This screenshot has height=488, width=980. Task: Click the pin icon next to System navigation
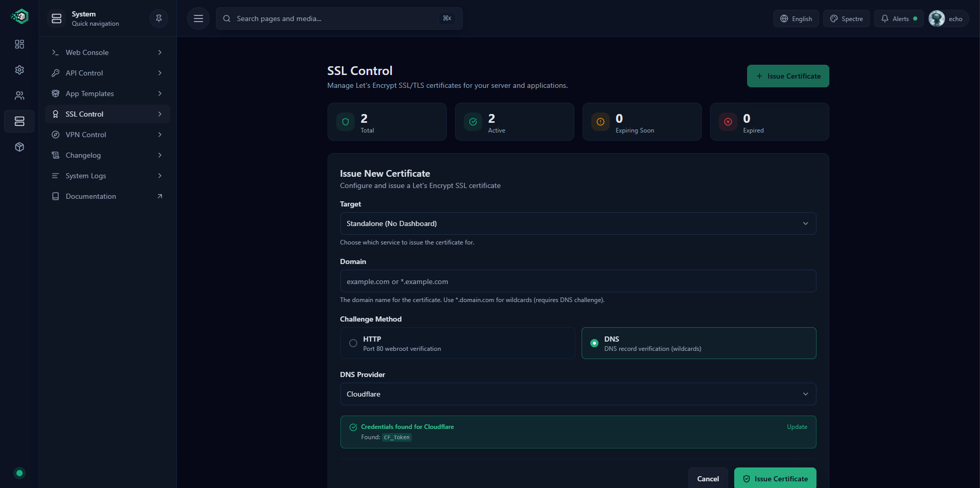(x=158, y=18)
